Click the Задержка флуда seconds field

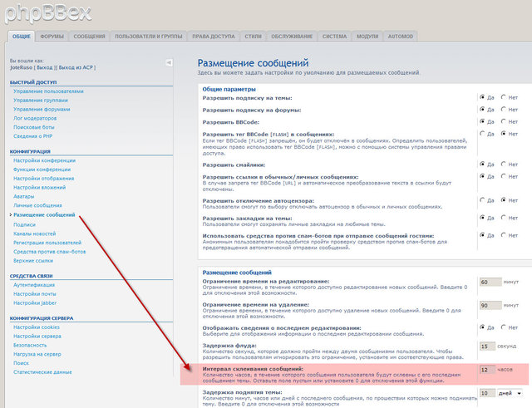[x=488, y=347]
